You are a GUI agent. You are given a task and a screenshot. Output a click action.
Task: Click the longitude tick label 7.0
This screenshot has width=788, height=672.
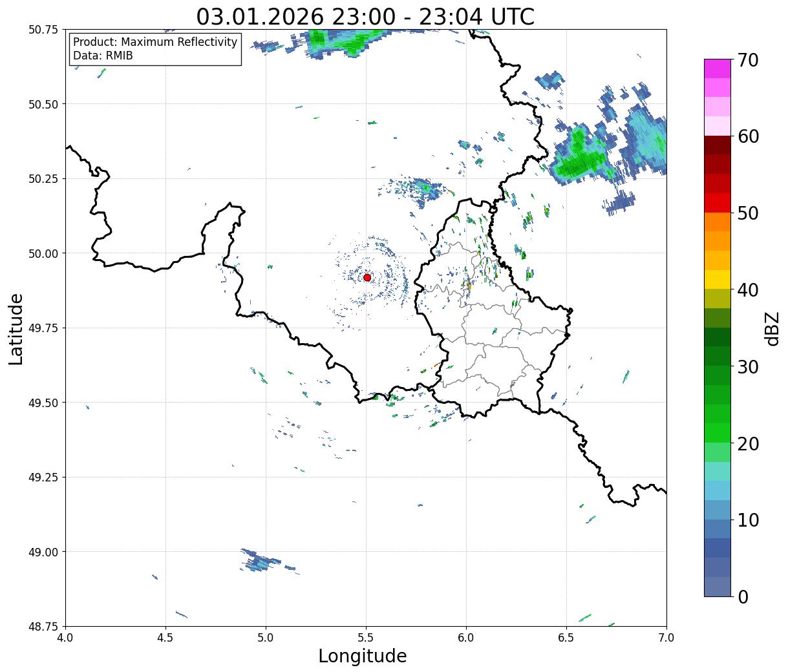[666, 638]
